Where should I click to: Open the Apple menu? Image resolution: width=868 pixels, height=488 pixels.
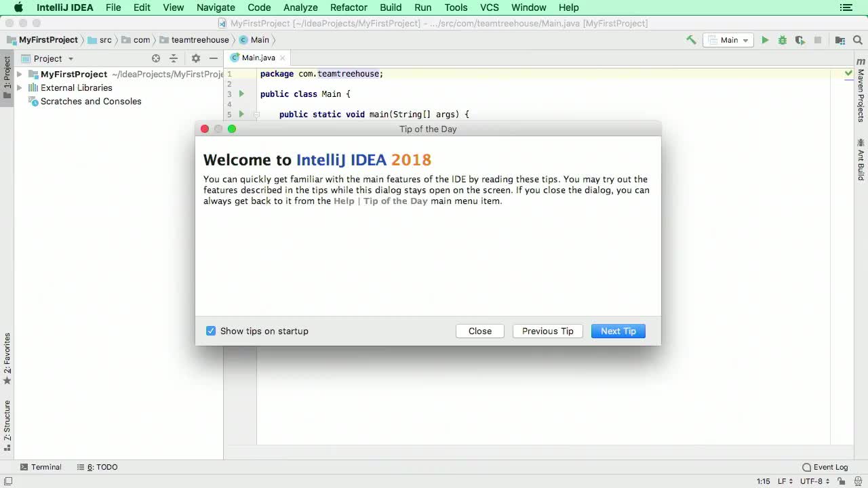tap(18, 7)
